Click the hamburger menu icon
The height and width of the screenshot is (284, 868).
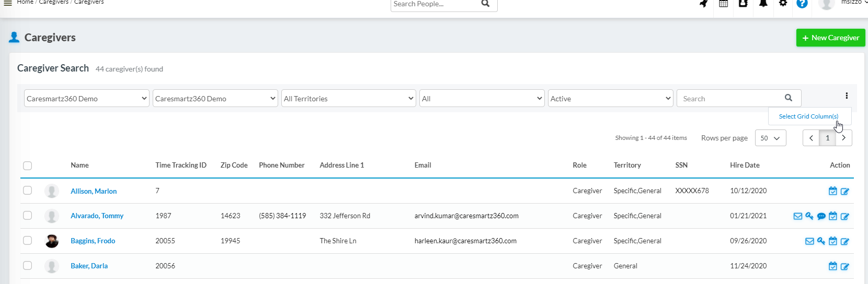(8, 3)
